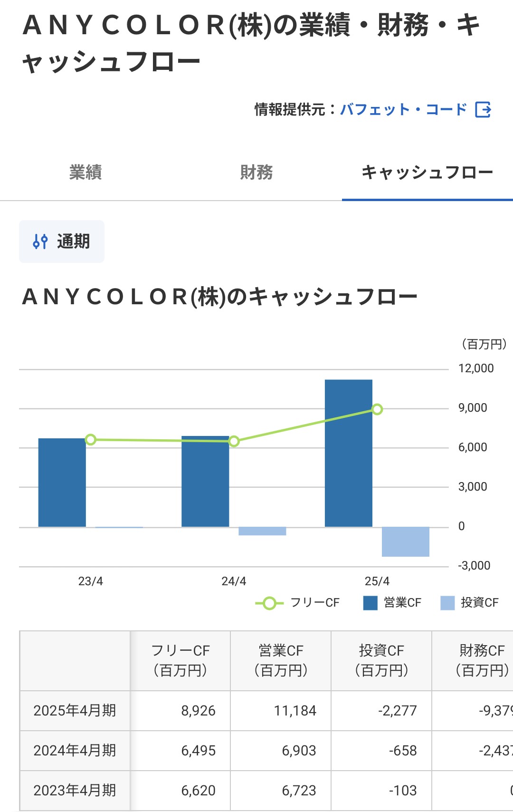Click the 営業CF dark blue legend square

[x=370, y=603]
